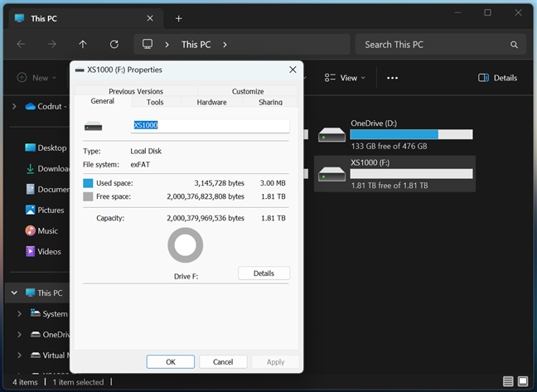
Task: Switch to large thumbnails view icon
Action: click(x=523, y=381)
